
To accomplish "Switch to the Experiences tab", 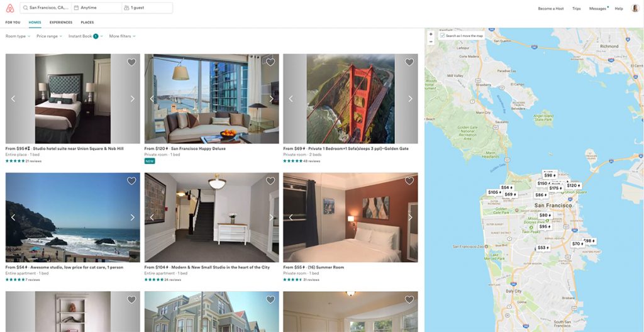I will pyautogui.click(x=61, y=23).
